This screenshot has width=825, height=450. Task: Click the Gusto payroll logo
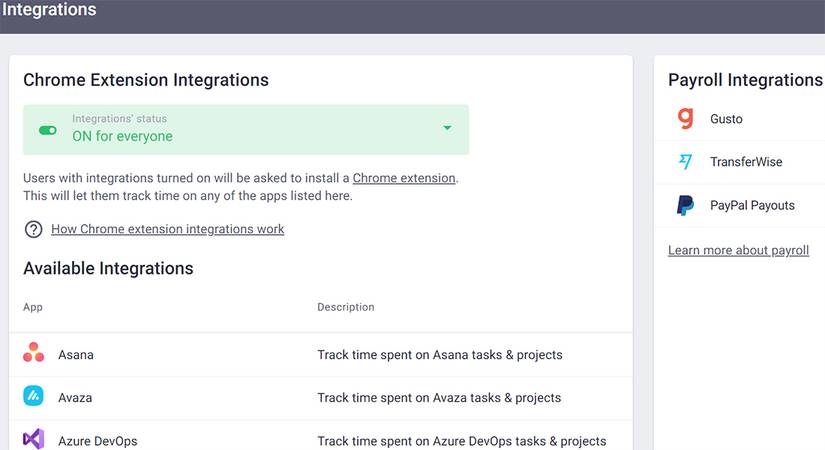[x=685, y=118]
